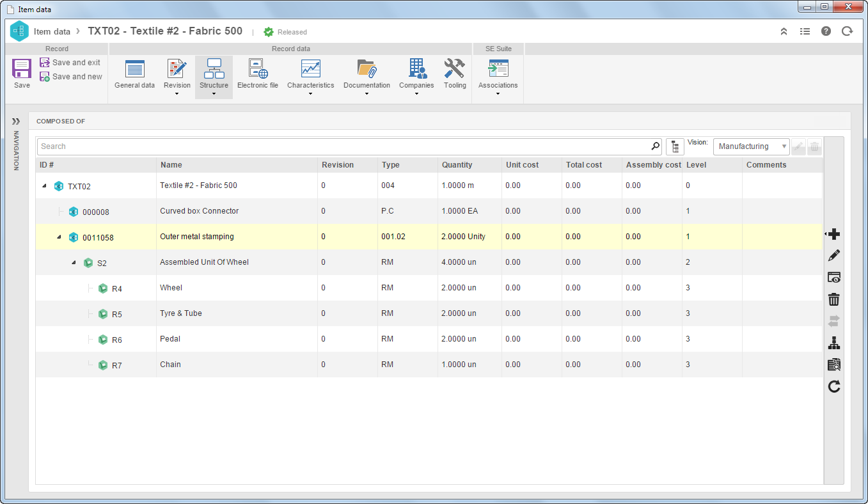Viewport: 868px width, 504px height.
Task: Collapse the S2 tree node
Action: [x=74, y=263]
